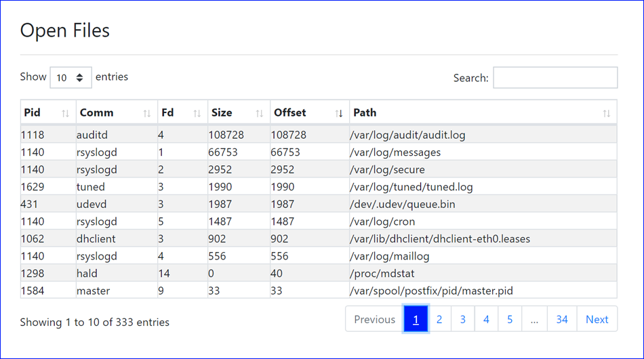
Task: Select the master process cell
Action: click(117, 291)
